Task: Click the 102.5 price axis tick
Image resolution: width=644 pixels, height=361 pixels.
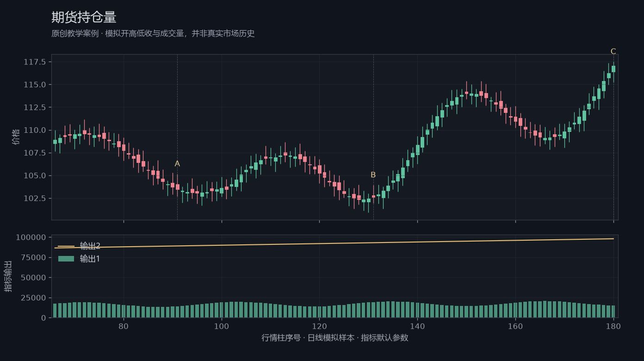Action: 35,198
